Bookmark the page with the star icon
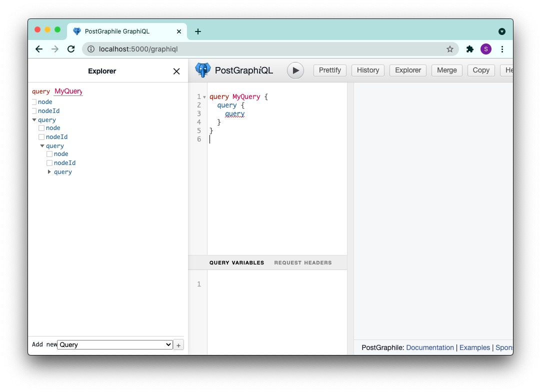Viewport: 541px width, 392px height. [x=449, y=49]
